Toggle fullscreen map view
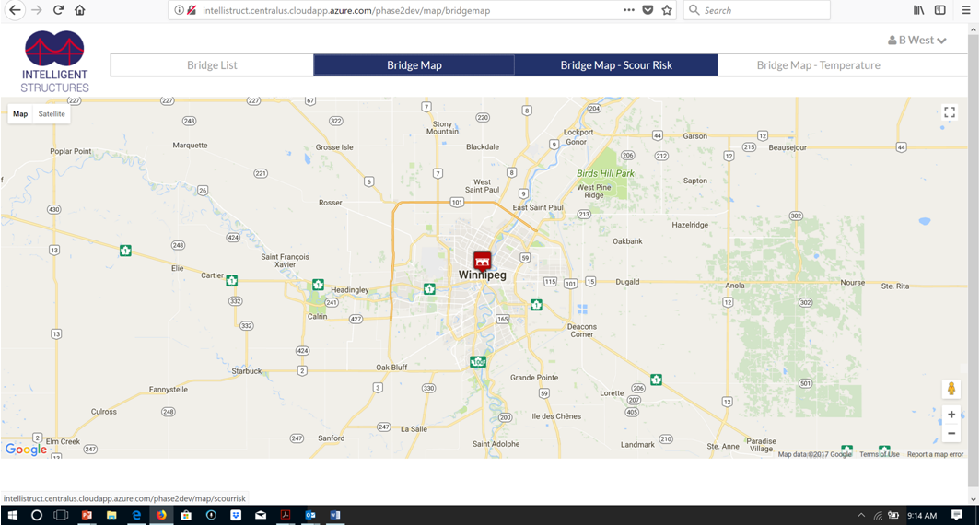Screen dimensions: 980x526 coord(950,112)
